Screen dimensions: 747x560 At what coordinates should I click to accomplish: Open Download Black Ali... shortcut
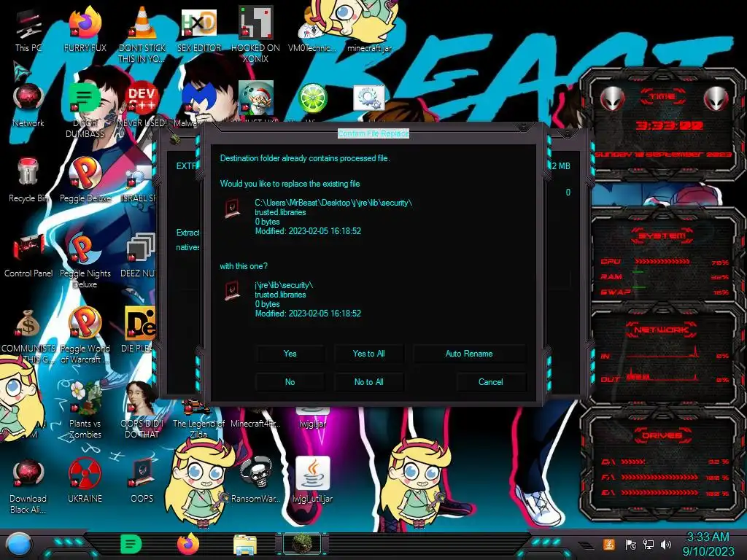28,486
